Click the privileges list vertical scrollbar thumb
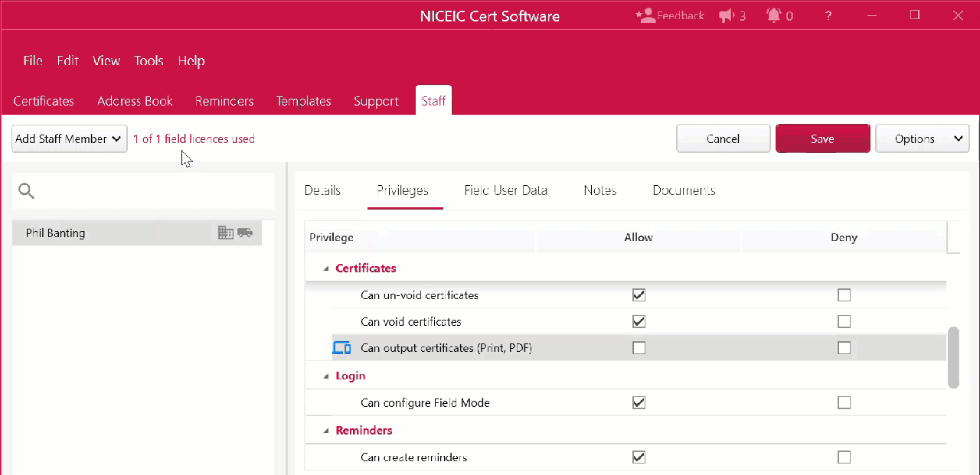 click(953, 357)
